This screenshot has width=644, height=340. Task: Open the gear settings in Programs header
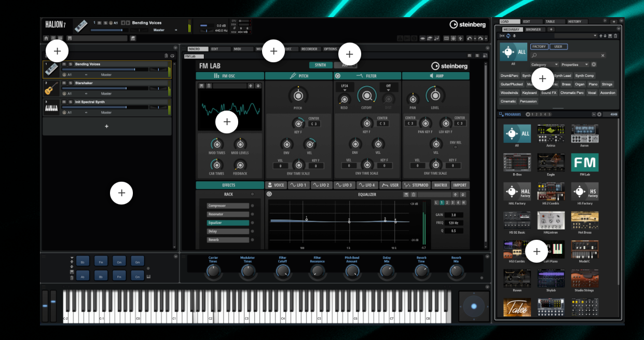[x=599, y=114]
